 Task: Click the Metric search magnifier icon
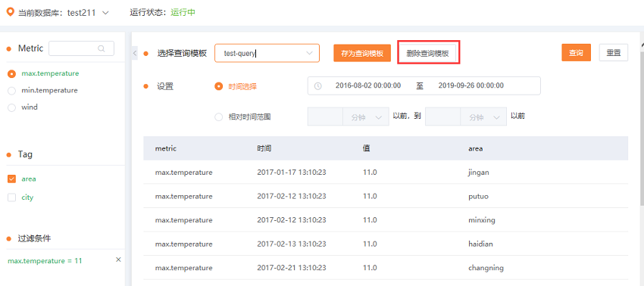101,48
